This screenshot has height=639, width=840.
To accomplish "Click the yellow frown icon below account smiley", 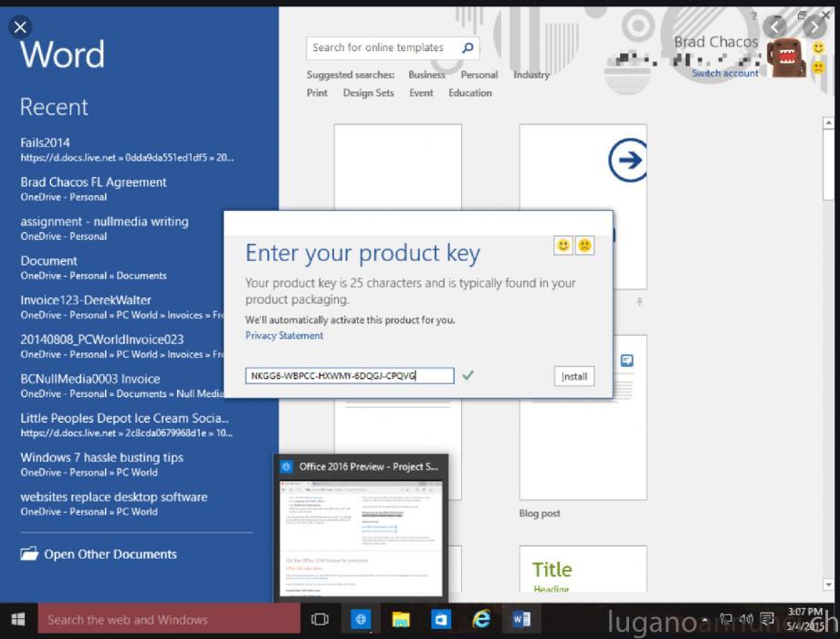I will tap(818, 68).
